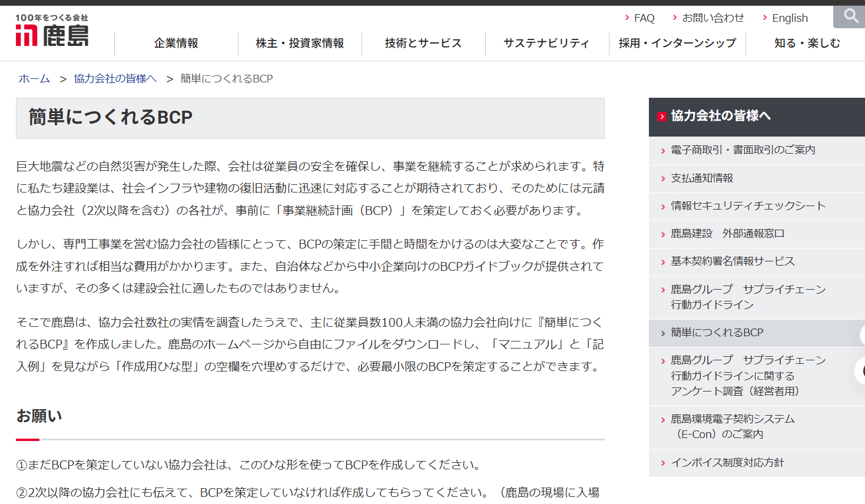The width and height of the screenshot is (865, 504).
Task: Open the 株主・投資家情報 menu
Action: pyautogui.click(x=300, y=43)
